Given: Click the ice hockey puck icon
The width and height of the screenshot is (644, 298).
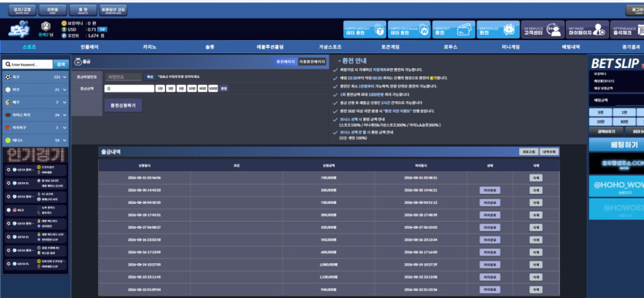Looking at the screenshot, I should click(x=8, y=115).
